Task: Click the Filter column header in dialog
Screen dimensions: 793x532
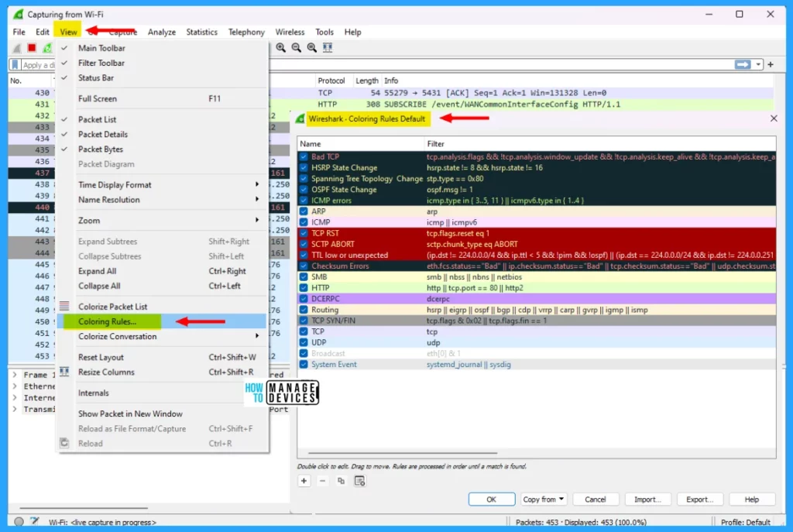Action: coord(600,143)
